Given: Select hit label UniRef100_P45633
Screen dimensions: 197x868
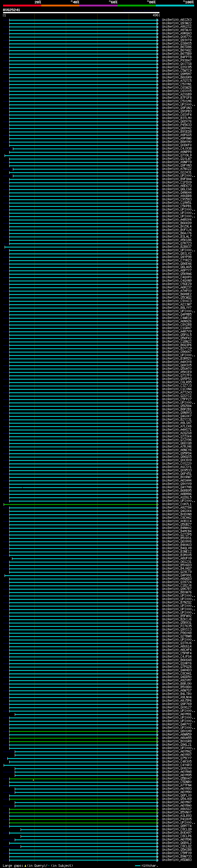Looking at the screenshot, I should (x=177, y=125).
